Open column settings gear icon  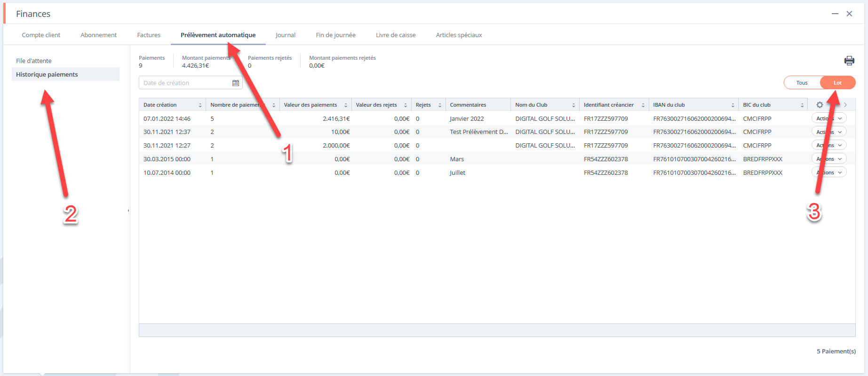coord(820,105)
